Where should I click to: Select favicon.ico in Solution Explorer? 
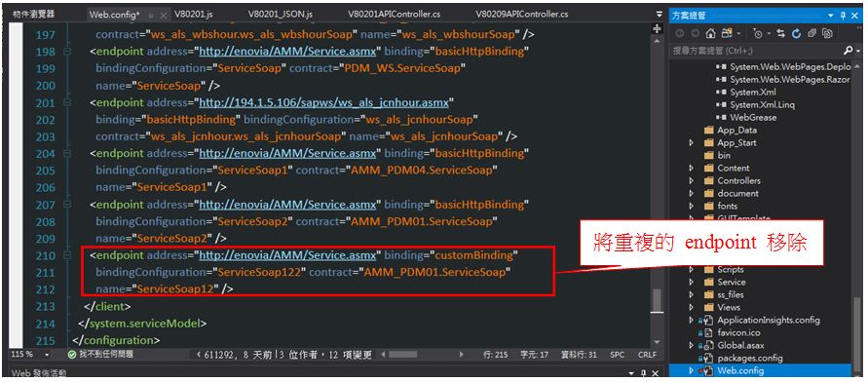coord(738,332)
